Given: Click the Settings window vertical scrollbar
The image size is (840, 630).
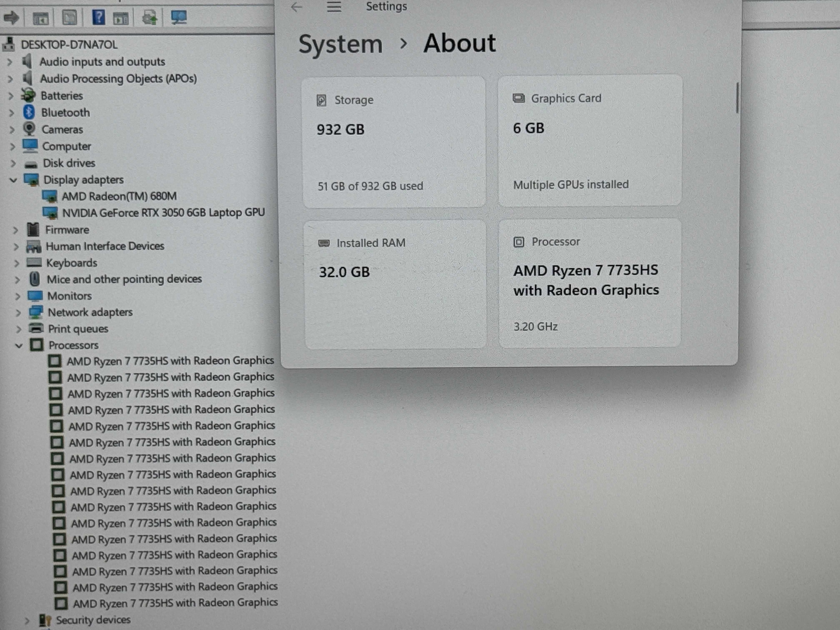Looking at the screenshot, I should pyautogui.click(x=737, y=98).
